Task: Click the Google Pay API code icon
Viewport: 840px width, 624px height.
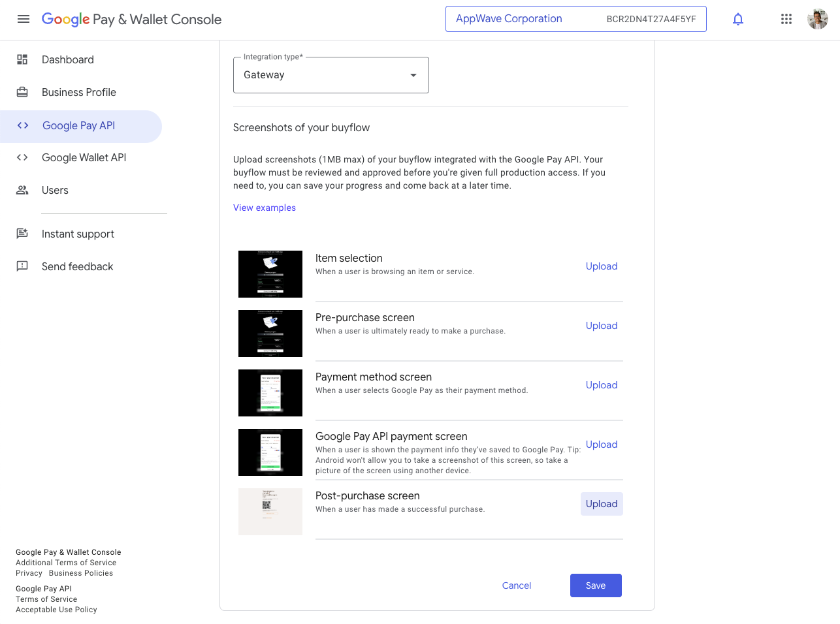Action: tap(23, 125)
